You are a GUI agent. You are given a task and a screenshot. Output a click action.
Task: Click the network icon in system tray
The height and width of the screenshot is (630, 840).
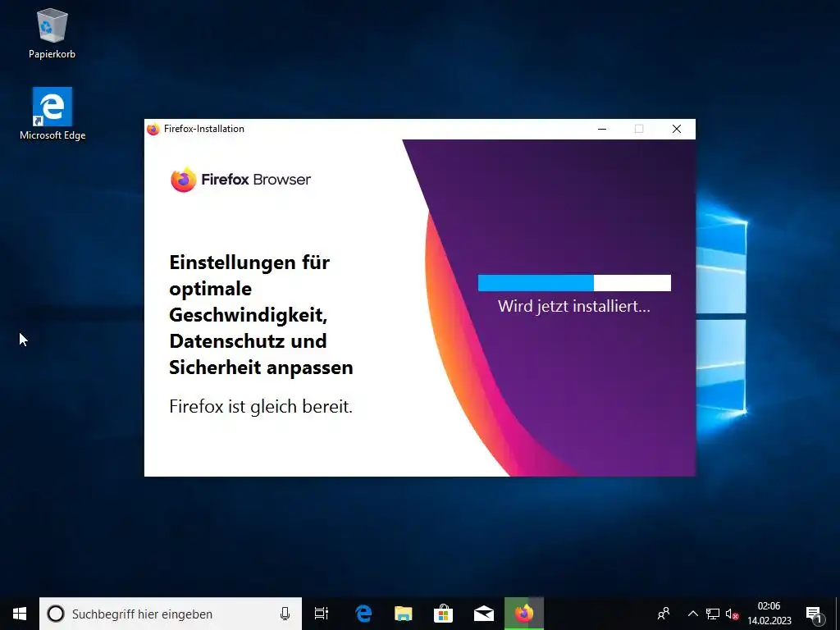pos(713,614)
